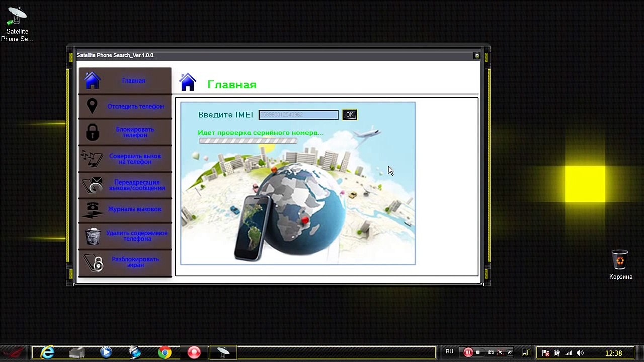The image size is (644, 362).
Task: Select Отследить телефон in the sidebar
Action: click(x=125, y=106)
